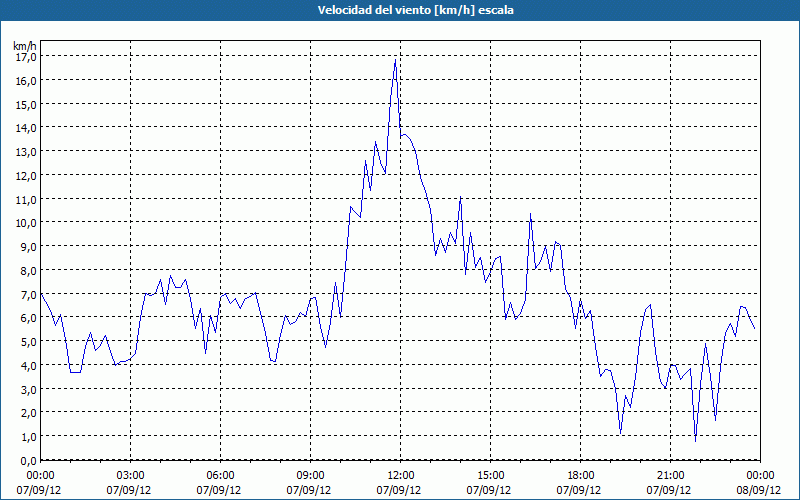Image resolution: width=800 pixels, height=500 pixels.
Task: Click the 03:00 time label
Action: (131, 476)
